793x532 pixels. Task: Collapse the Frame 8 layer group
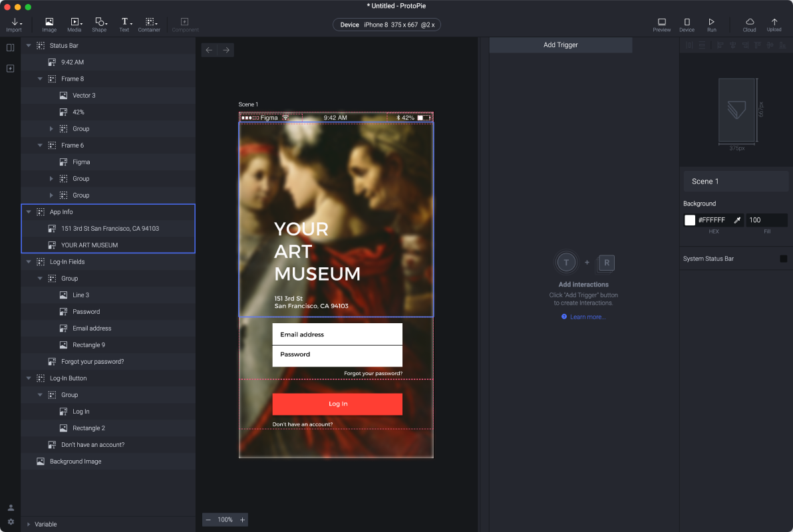(x=40, y=79)
